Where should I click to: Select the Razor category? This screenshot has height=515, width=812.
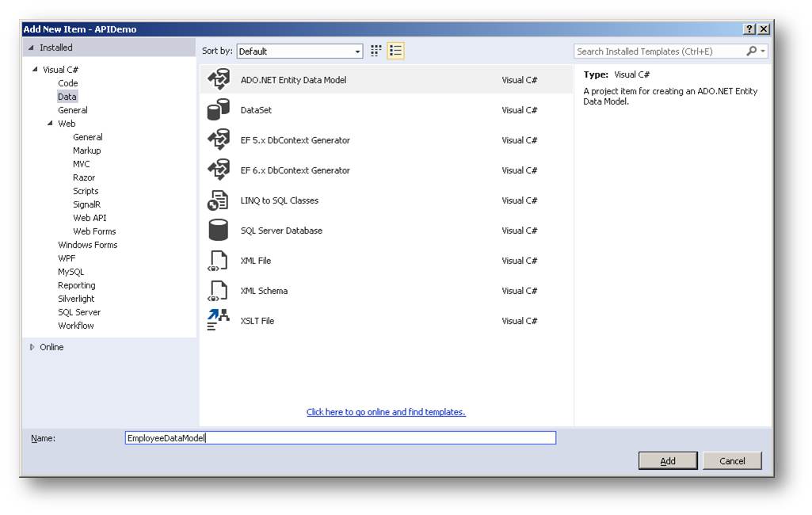[x=84, y=177]
